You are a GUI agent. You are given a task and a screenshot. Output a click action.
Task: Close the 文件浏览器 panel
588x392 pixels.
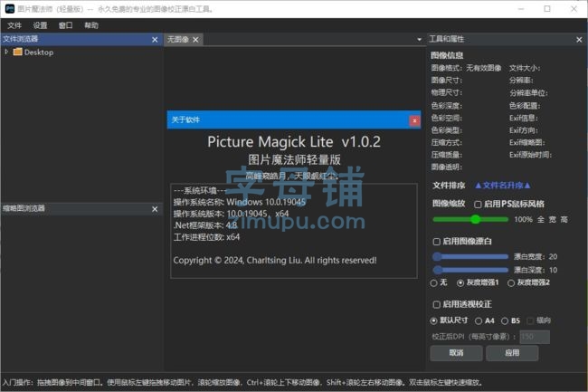[x=155, y=40]
